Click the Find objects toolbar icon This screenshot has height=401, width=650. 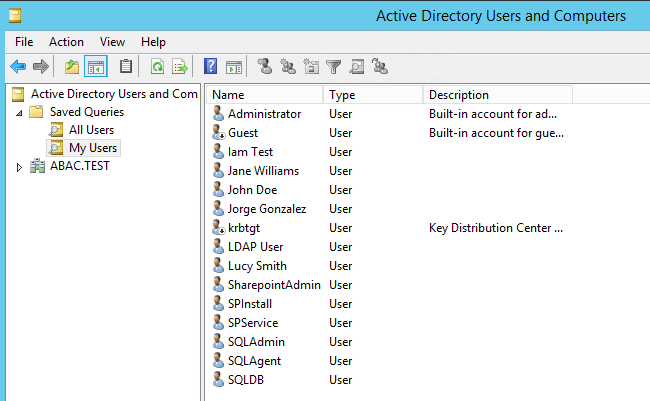[356, 67]
